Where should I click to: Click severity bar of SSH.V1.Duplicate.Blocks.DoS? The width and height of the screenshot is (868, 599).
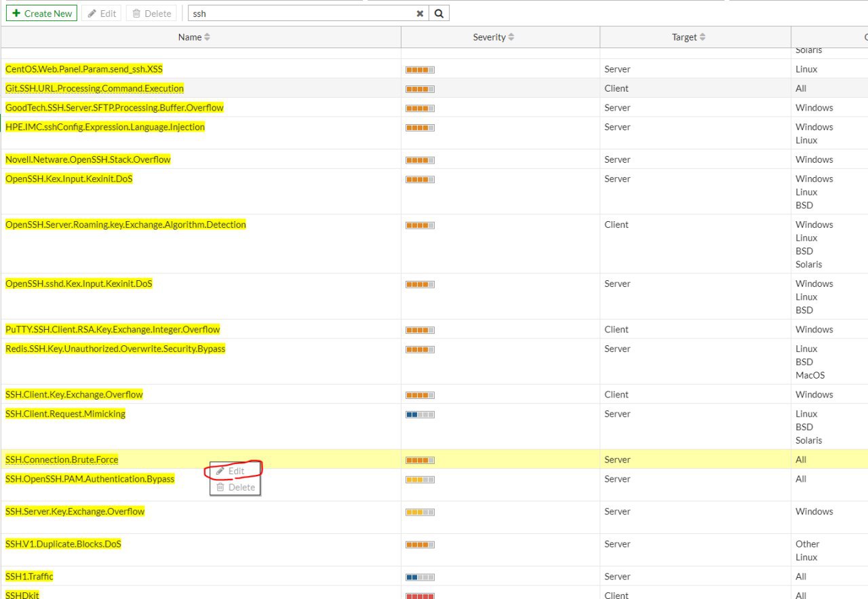420,545
